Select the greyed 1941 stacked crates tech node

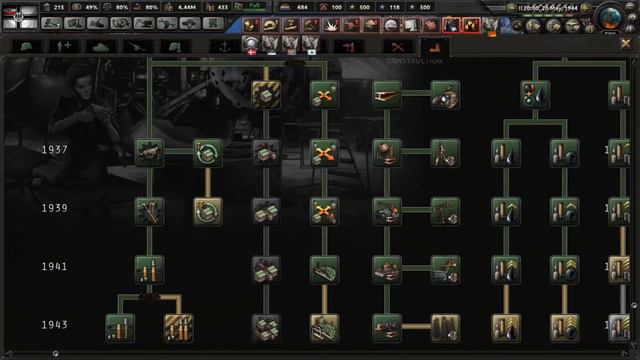(266, 270)
